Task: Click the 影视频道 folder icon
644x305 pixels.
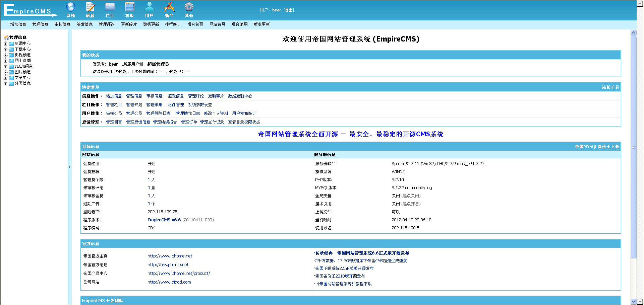Action: (x=11, y=55)
